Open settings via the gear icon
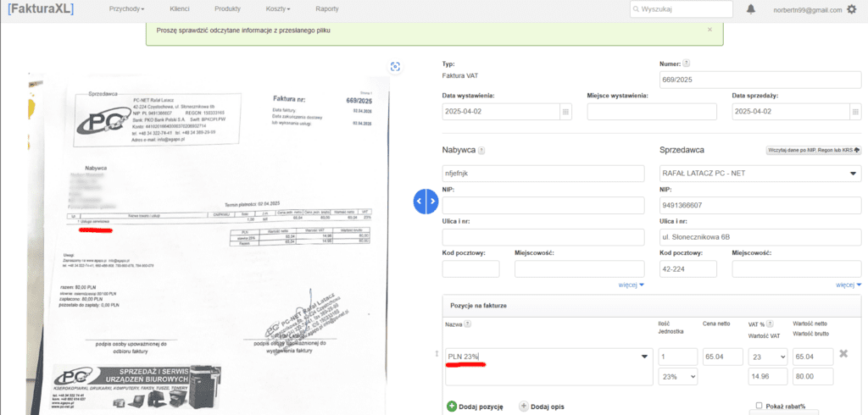Screen dimensions: 868x415 [851, 9]
